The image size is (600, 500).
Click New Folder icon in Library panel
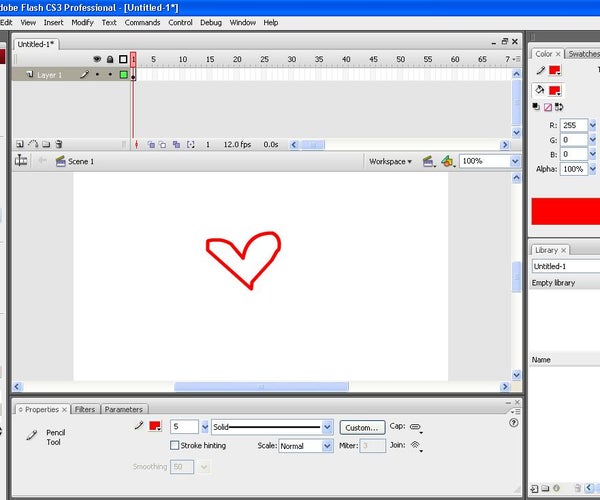545,488
